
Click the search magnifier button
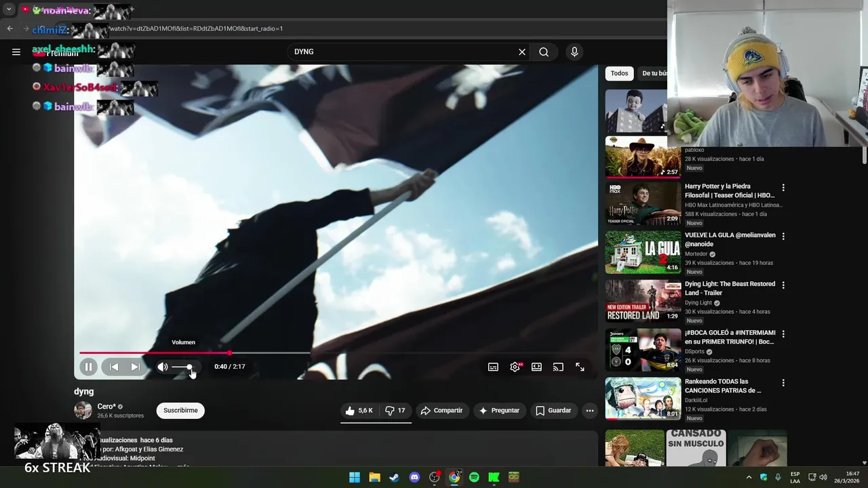(544, 52)
